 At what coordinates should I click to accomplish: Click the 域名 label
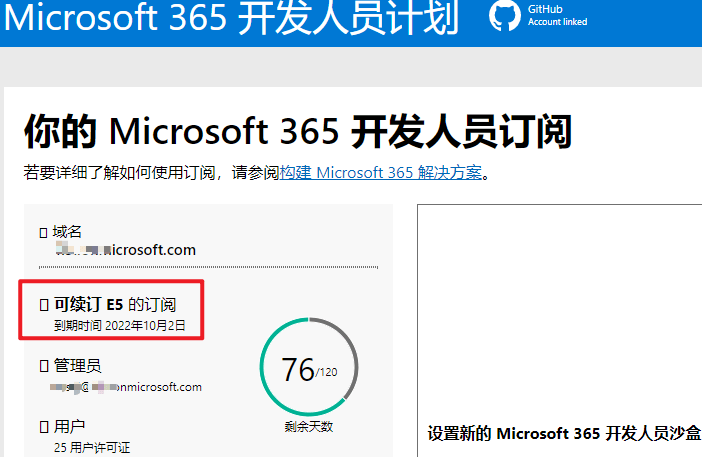click(67, 232)
